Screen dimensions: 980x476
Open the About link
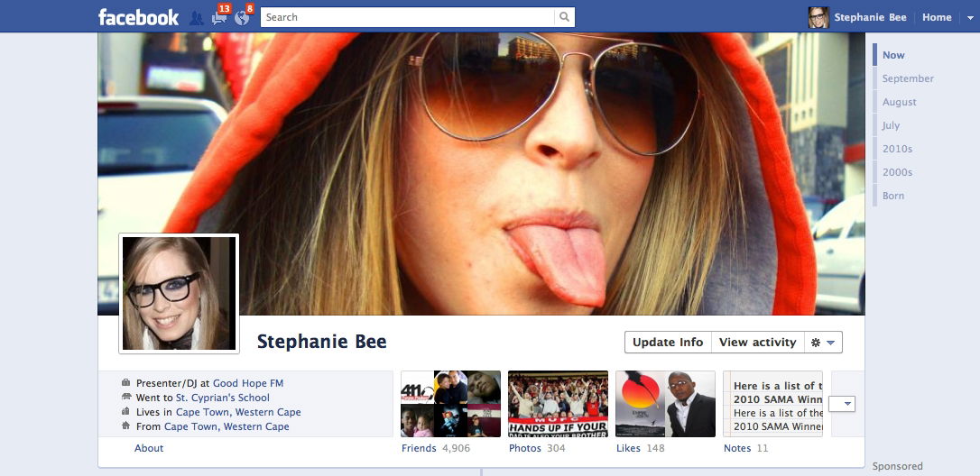149,448
